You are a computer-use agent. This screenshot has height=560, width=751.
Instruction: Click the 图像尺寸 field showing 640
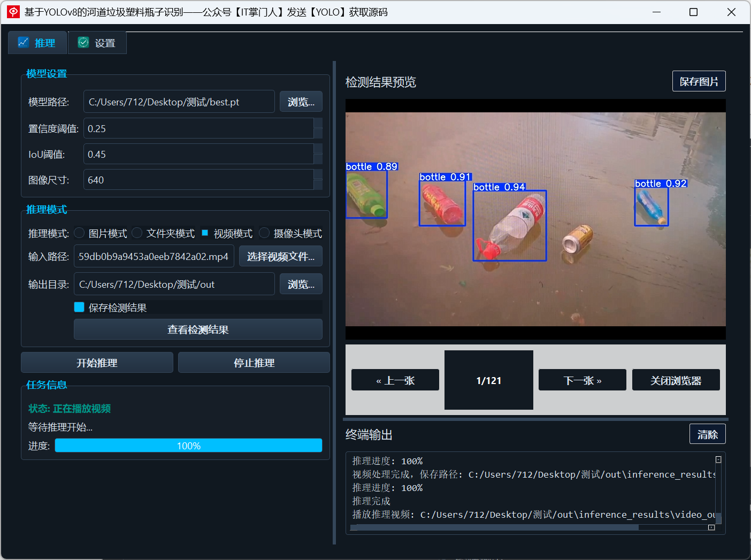coord(198,180)
